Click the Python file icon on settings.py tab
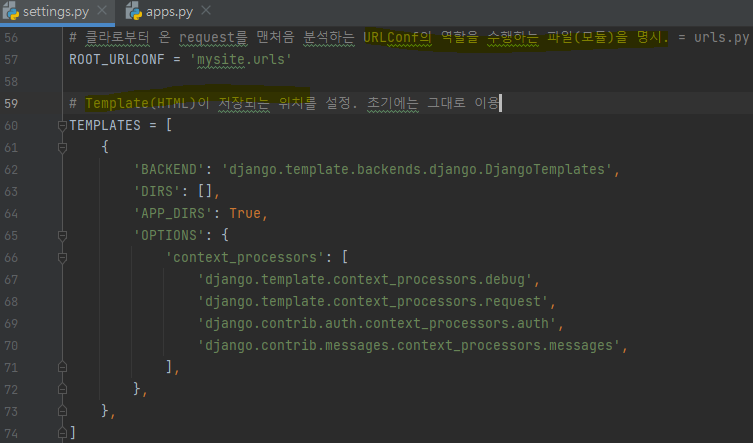The image size is (753, 443). [11, 12]
